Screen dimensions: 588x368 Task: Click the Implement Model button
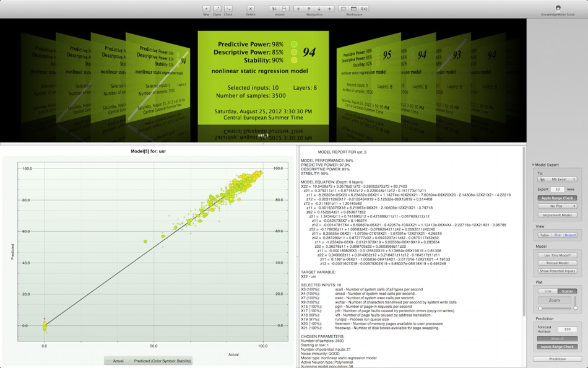pyautogui.click(x=557, y=215)
